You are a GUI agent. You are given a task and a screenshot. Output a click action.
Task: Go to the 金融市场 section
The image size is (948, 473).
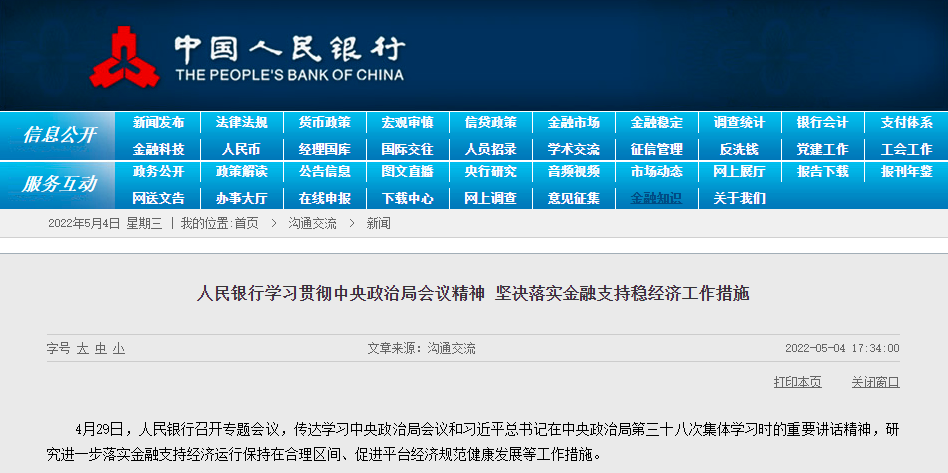coord(573,122)
